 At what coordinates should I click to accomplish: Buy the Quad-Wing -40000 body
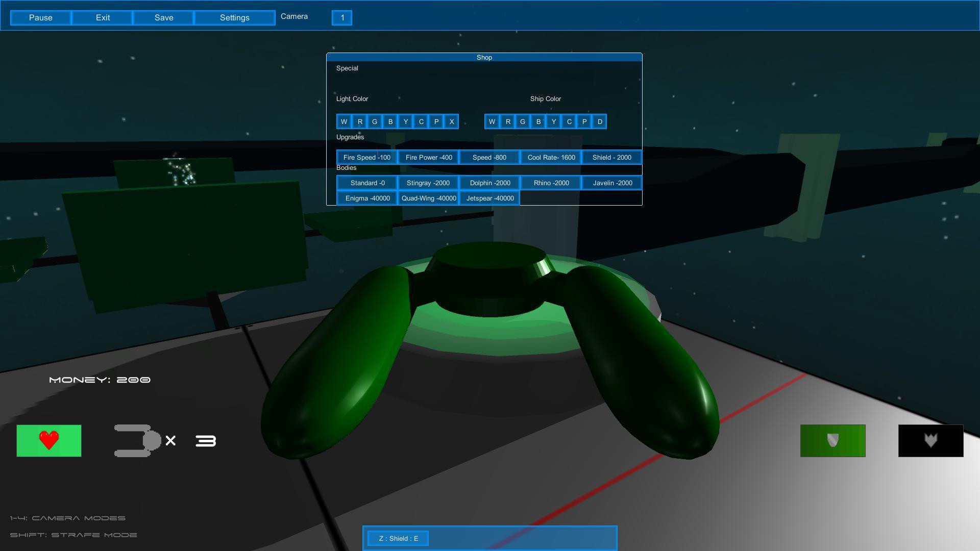coord(429,198)
